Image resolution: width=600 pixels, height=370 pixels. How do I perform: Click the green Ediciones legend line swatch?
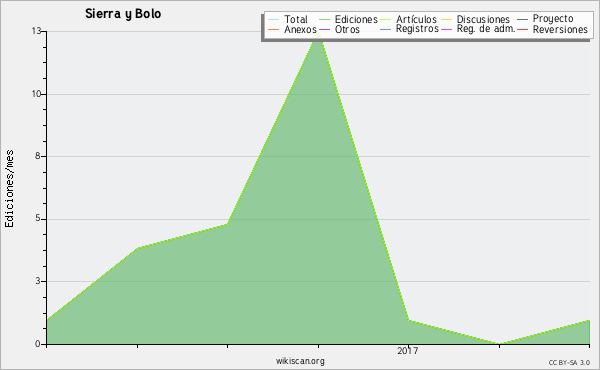[x=324, y=19]
